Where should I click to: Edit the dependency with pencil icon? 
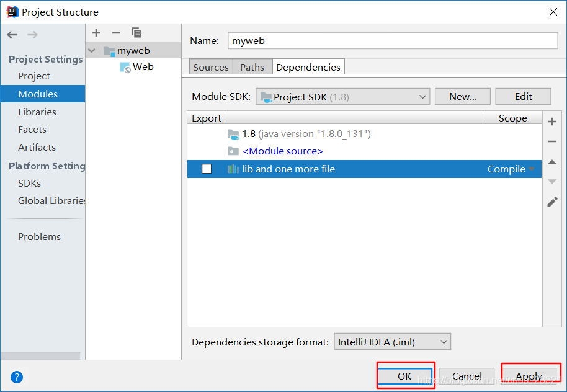(552, 202)
